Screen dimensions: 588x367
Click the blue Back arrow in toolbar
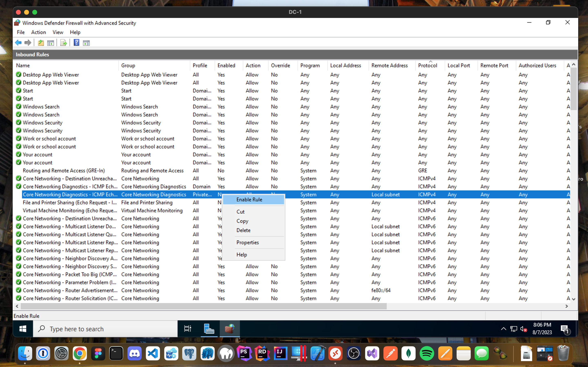click(x=18, y=43)
